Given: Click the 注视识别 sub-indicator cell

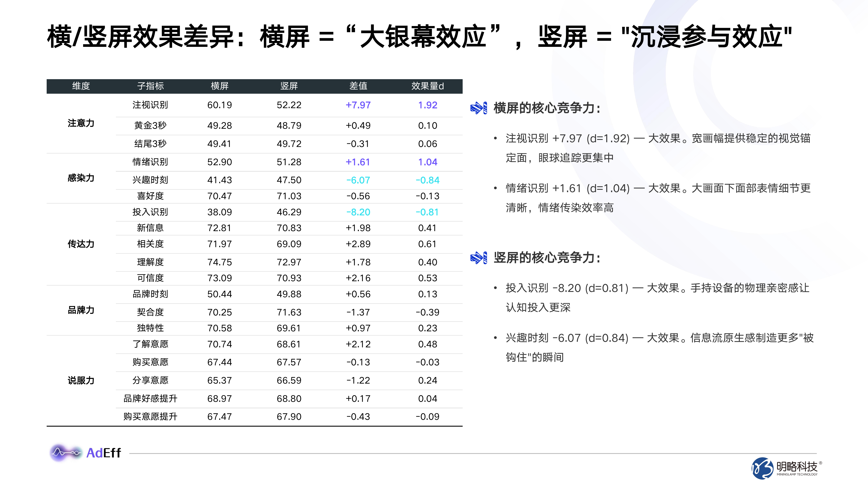Looking at the screenshot, I should pos(150,105).
